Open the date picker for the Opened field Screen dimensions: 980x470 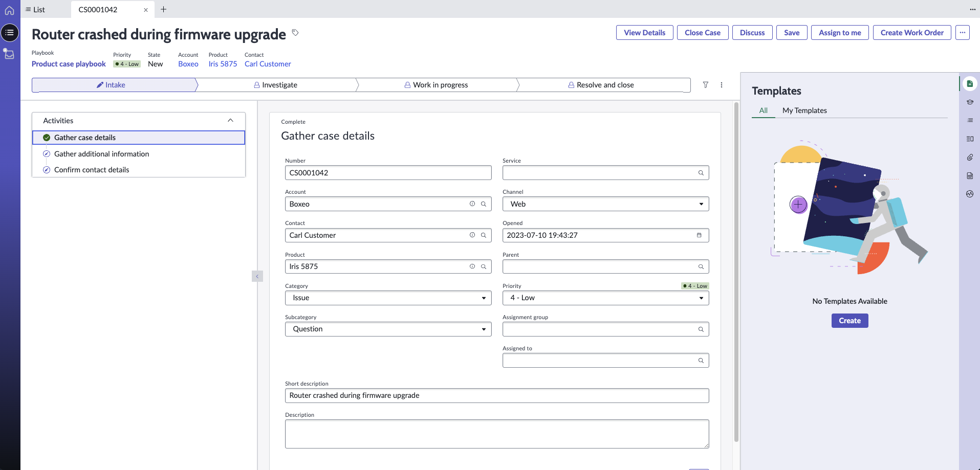(699, 235)
